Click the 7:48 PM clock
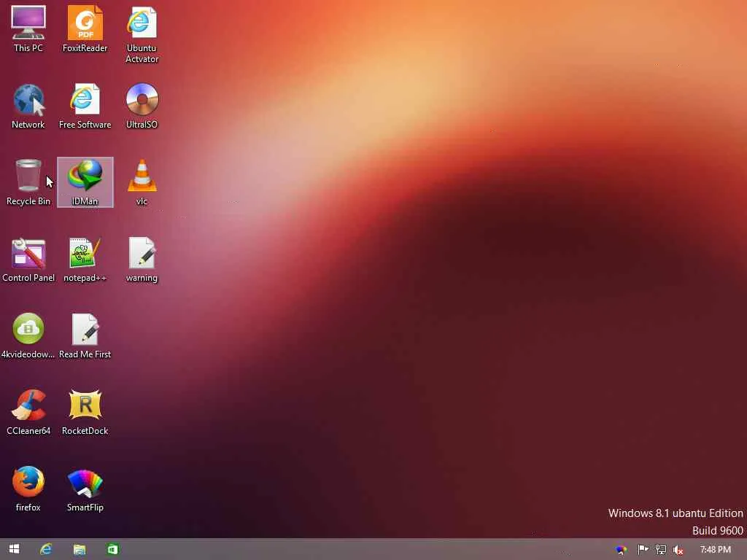Image resolution: width=747 pixels, height=560 pixels. tap(715, 550)
